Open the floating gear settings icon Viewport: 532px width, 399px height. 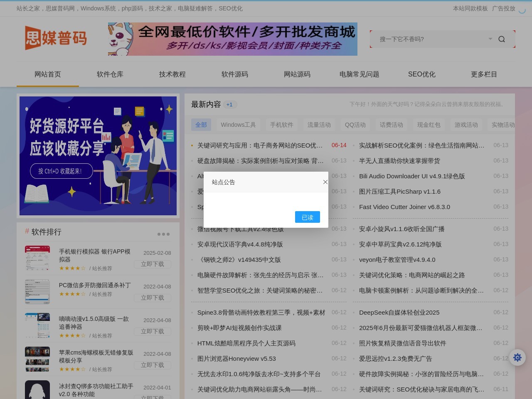(517, 357)
